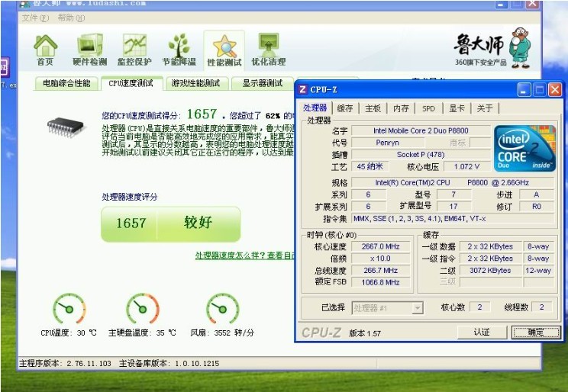Click the 主硬盘温度 gauge dial
Viewport: 568px width, 392px height.
[142, 308]
